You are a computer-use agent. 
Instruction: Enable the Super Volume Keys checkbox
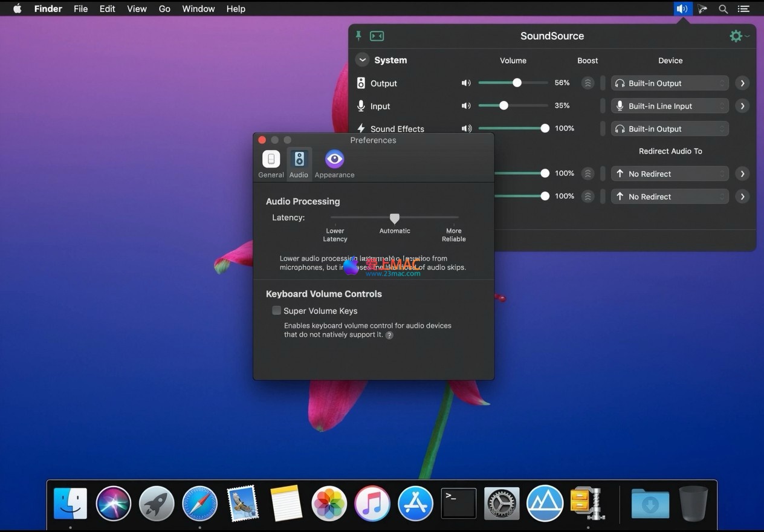click(x=277, y=311)
